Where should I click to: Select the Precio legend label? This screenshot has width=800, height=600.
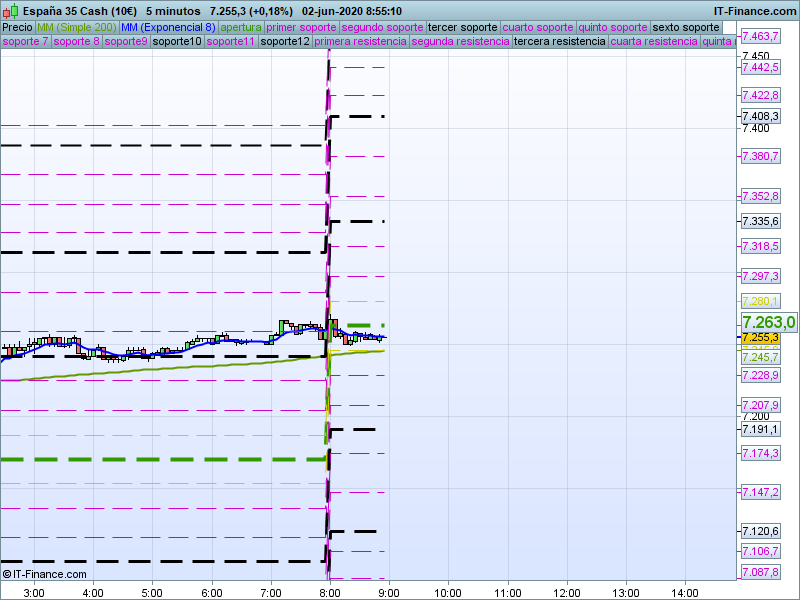point(17,27)
